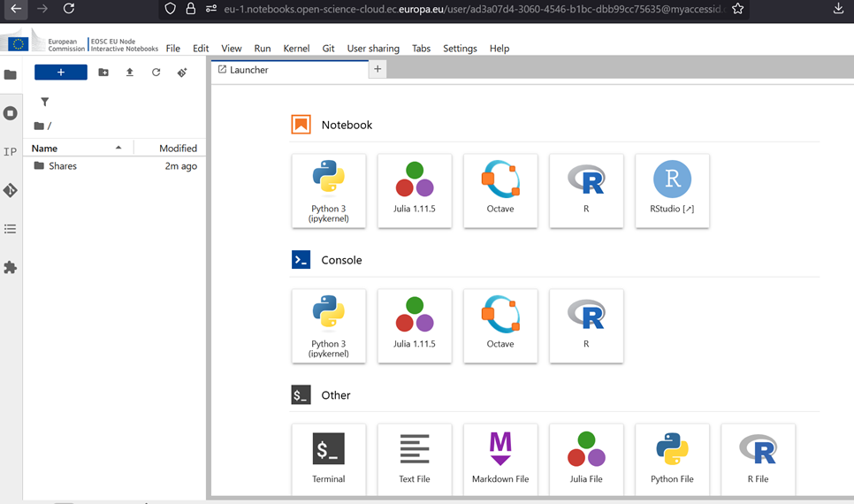Sort files by Name column header
Image resolution: width=854 pixels, height=504 pixels.
[77, 149]
